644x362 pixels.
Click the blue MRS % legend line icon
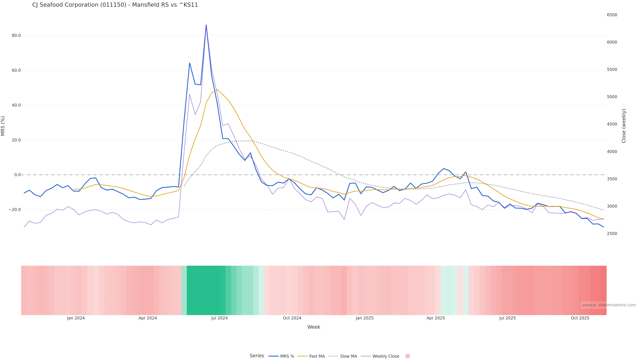[274, 356]
